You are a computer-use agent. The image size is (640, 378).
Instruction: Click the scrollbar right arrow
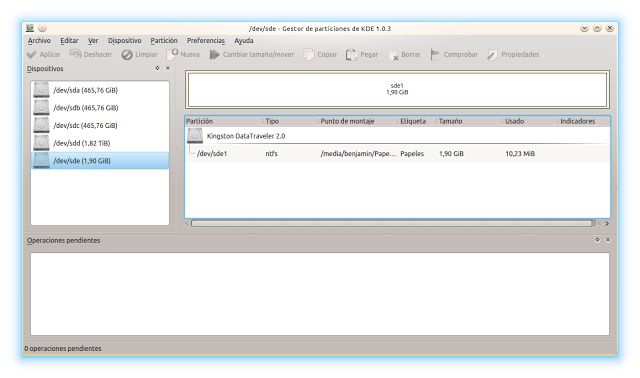click(607, 224)
